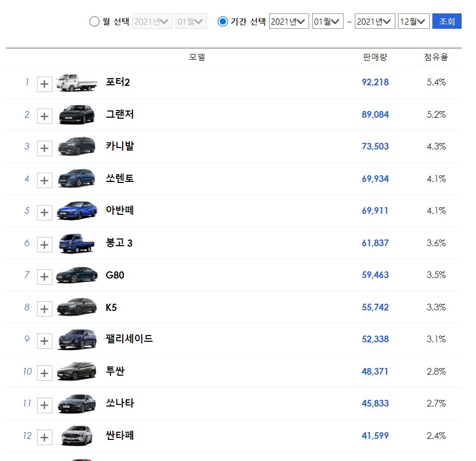Click the 판매량 column header
Viewport: 476px width, 461px height.
coord(375,57)
